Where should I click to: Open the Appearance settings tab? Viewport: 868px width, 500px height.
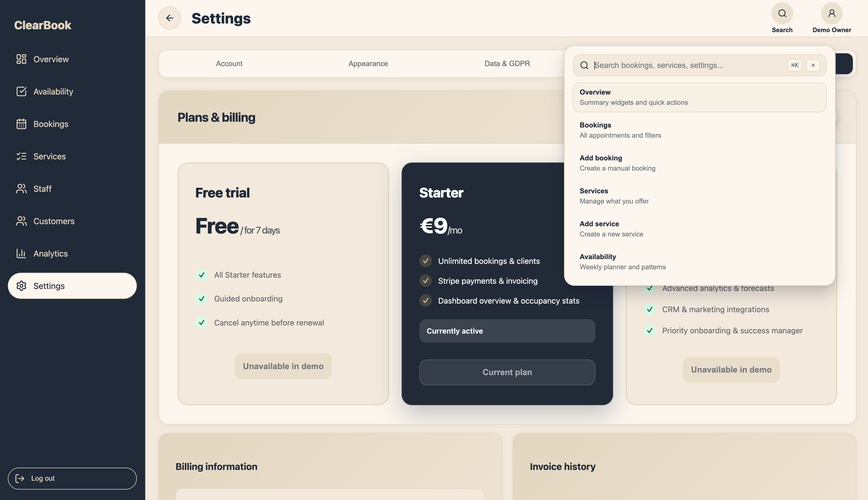click(x=368, y=63)
